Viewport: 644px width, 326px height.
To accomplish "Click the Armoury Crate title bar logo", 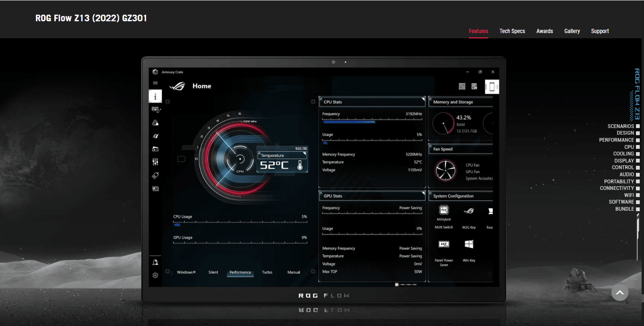I will point(155,72).
